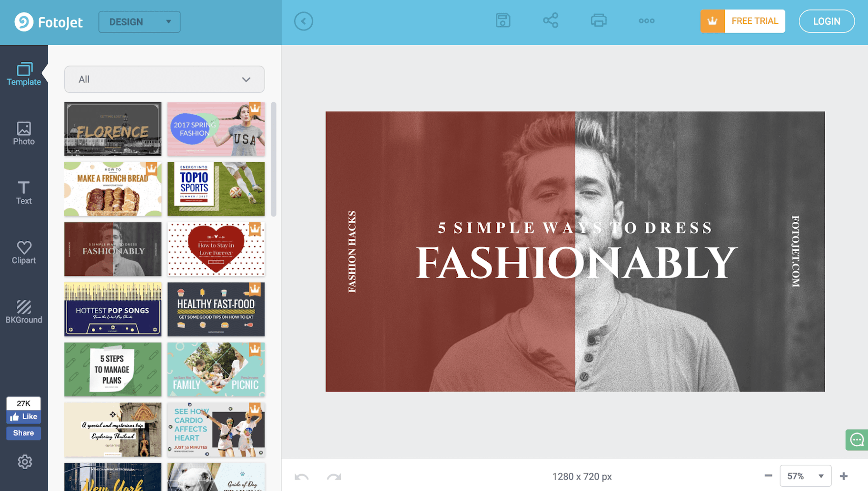Open the 57% zoom level dropdown
868x491 pixels.
pos(805,476)
